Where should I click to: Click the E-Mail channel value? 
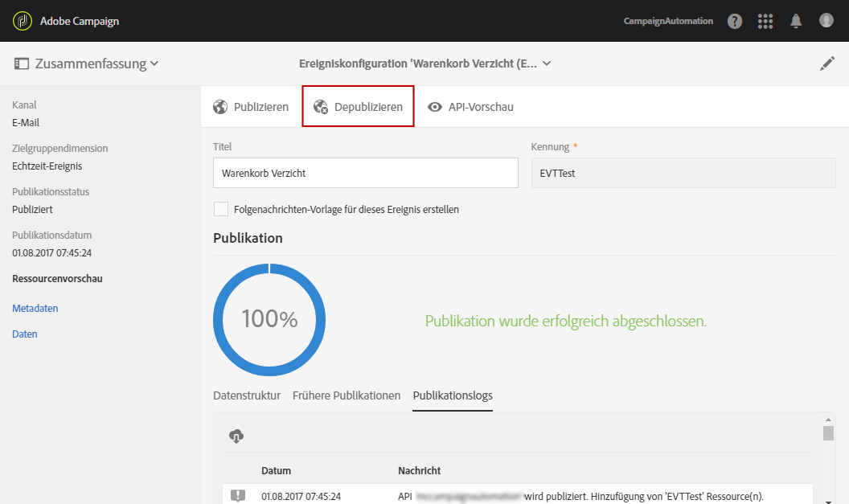(x=26, y=123)
